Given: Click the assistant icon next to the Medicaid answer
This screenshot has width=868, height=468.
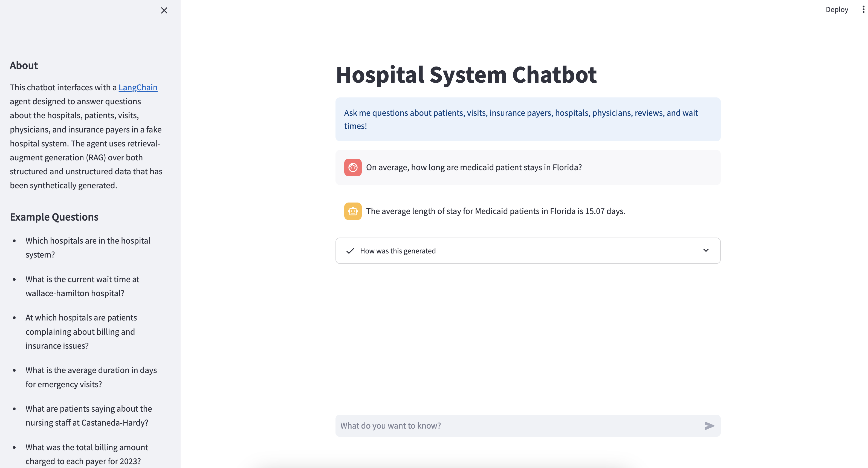Looking at the screenshot, I should [x=353, y=211].
